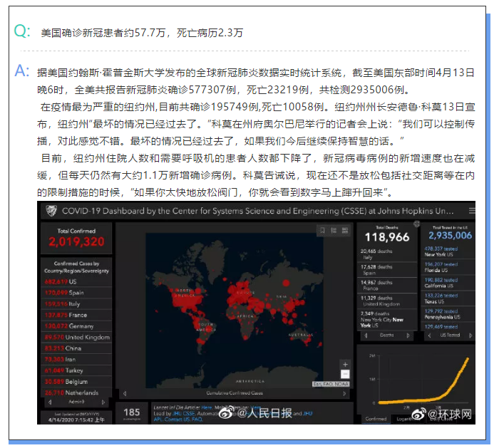Click left arrow of Deaths panel

(366, 335)
